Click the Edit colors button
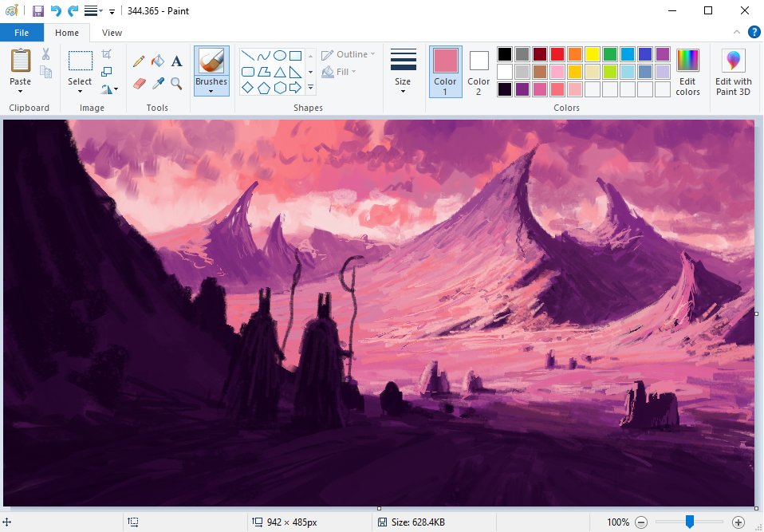The height and width of the screenshot is (532, 764). [687, 71]
